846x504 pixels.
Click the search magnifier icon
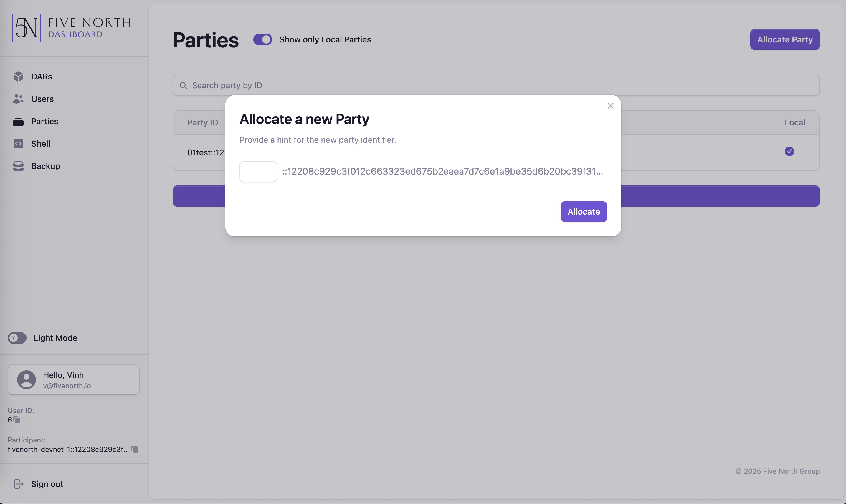tap(183, 85)
